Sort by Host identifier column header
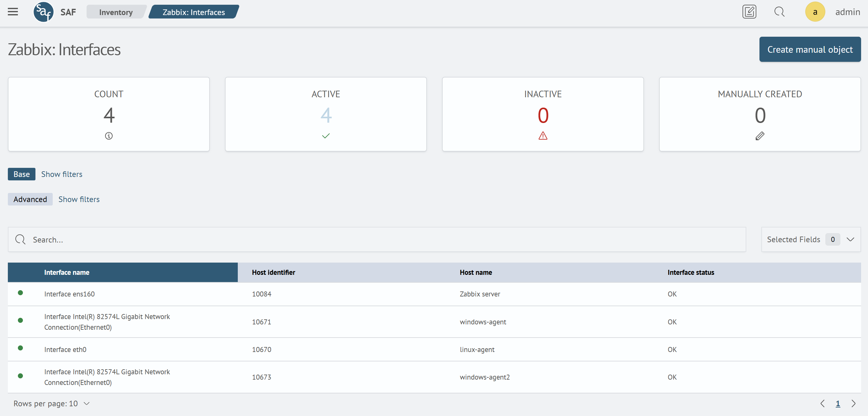 pos(273,272)
